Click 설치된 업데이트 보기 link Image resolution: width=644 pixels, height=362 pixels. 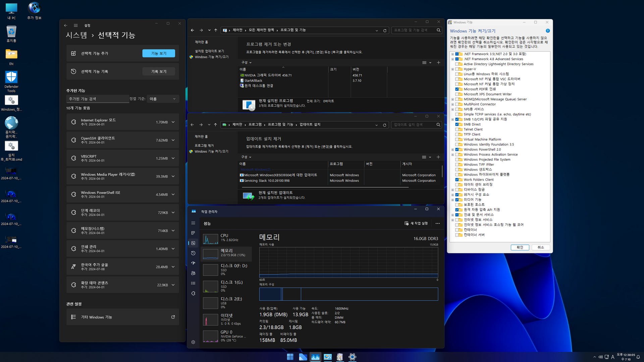209,51
